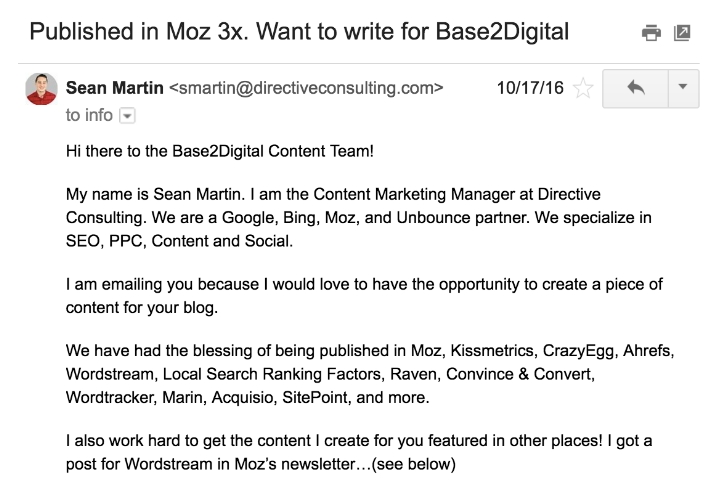The width and height of the screenshot is (713, 492).
Task: Click the paragraph starting 'My name is Sean'
Action: pyautogui.click(x=359, y=217)
